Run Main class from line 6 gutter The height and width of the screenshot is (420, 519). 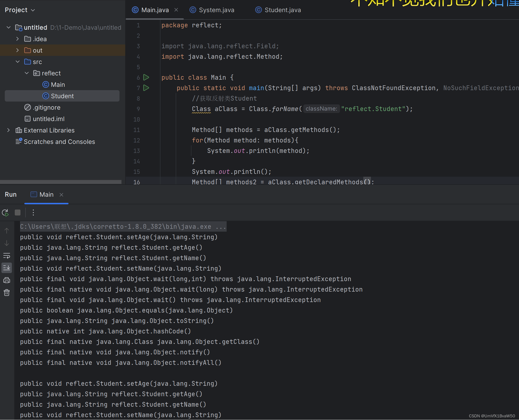tap(146, 78)
